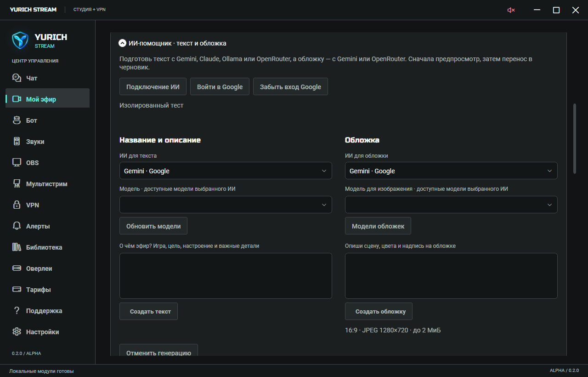Open the Тарифы page
This screenshot has height=377, width=588.
coord(47,290)
